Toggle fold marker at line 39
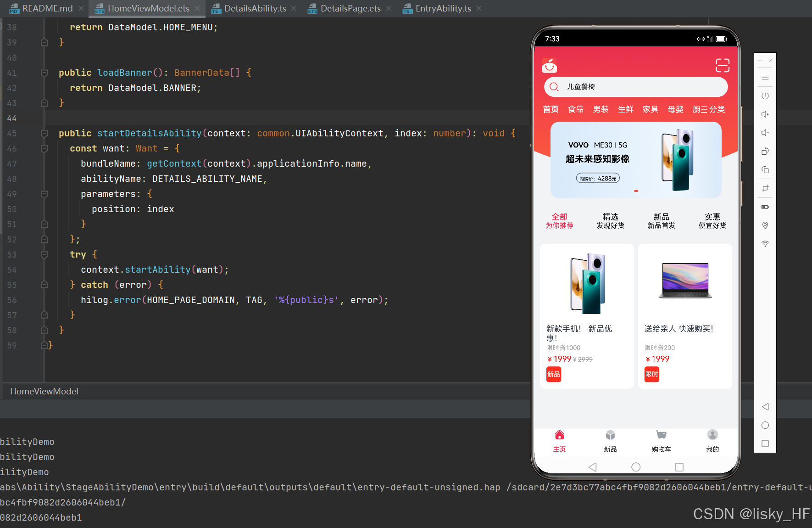This screenshot has width=812, height=528. 44,42
